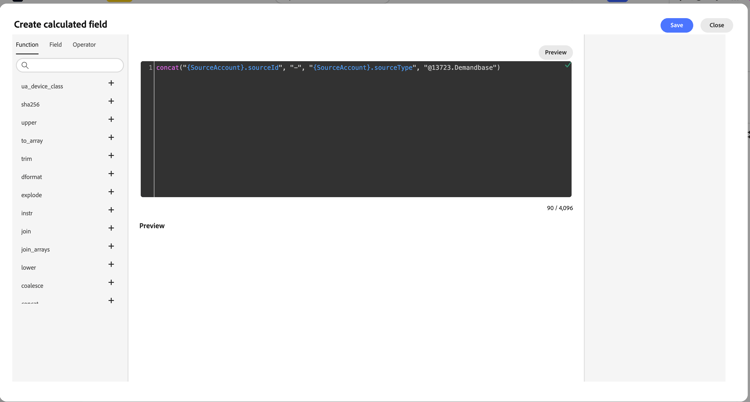Add the concat function with its plus icon
Screen dimensions: 750x402
pyautogui.click(x=111, y=301)
